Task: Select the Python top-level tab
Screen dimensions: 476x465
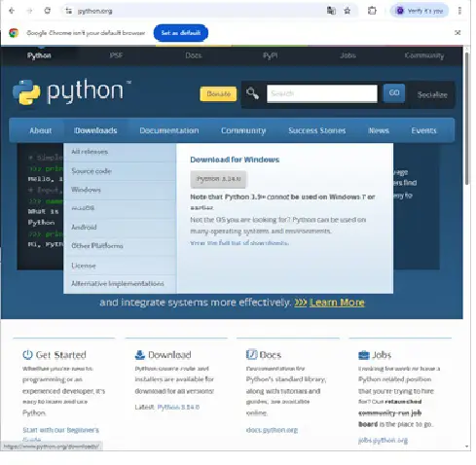Action: pyautogui.click(x=39, y=55)
